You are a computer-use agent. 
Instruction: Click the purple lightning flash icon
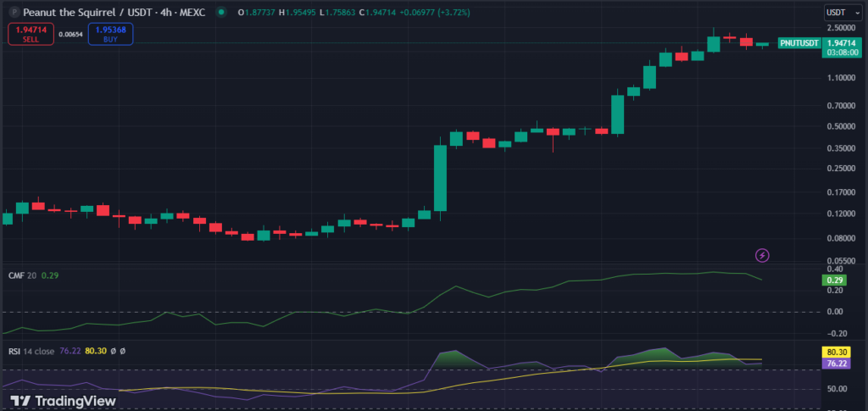(x=762, y=255)
